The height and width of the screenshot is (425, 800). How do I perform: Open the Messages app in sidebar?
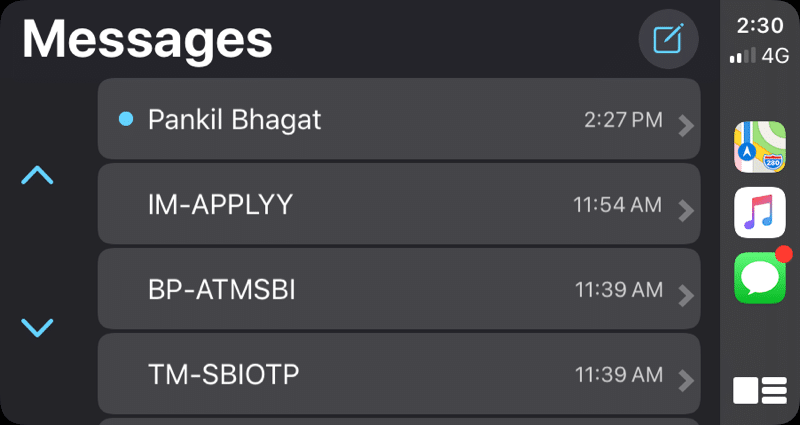(x=760, y=277)
